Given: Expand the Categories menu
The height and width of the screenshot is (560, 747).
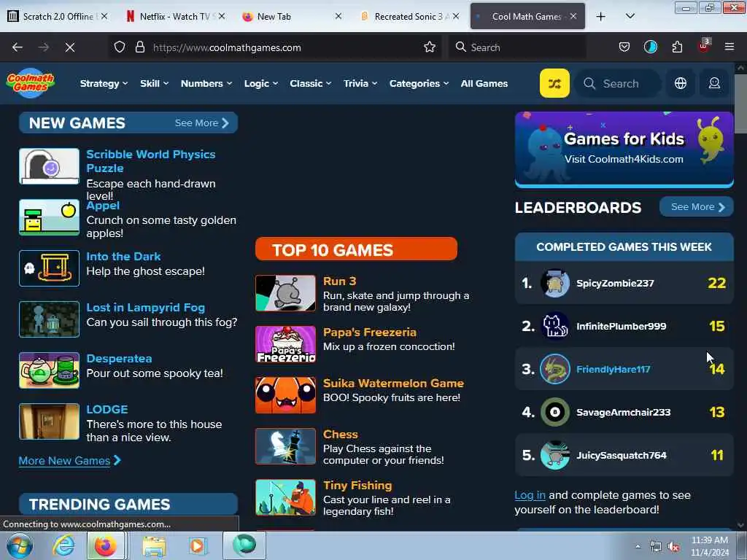Looking at the screenshot, I should click(419, 83).
